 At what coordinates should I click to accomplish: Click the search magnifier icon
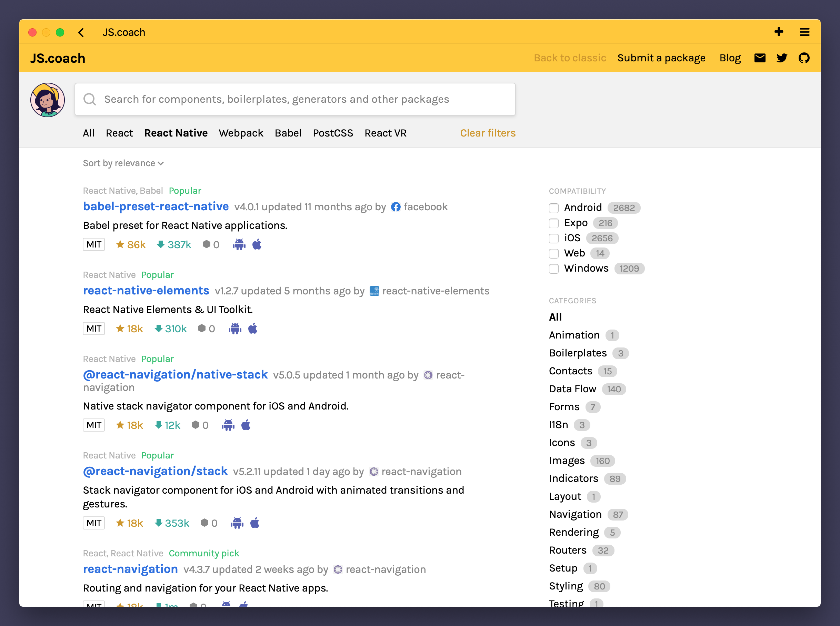click(90, 99)
